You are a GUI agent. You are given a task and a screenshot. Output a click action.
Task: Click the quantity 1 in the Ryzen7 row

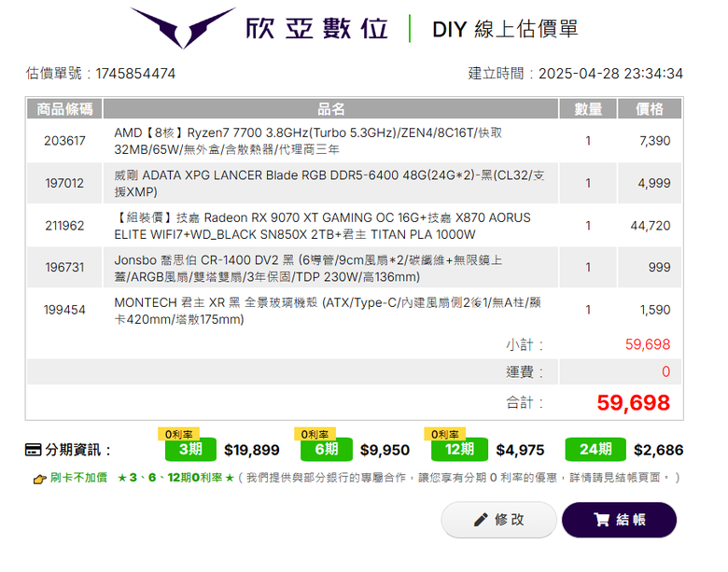click(588, 141)
